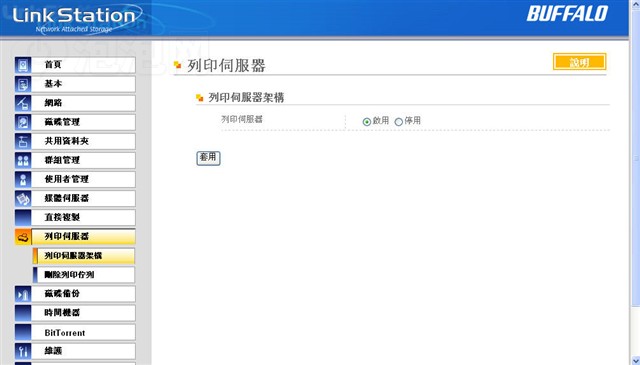The height and width of the screenshot is (365, 640).
Task: Click the orange print server icon
Action: (x=23, y=237)
